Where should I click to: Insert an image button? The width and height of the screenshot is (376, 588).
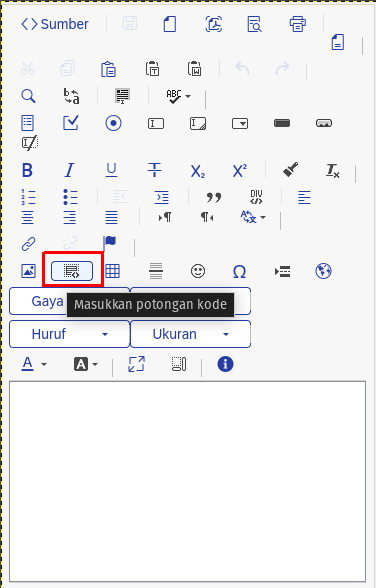tap(324, 123)
